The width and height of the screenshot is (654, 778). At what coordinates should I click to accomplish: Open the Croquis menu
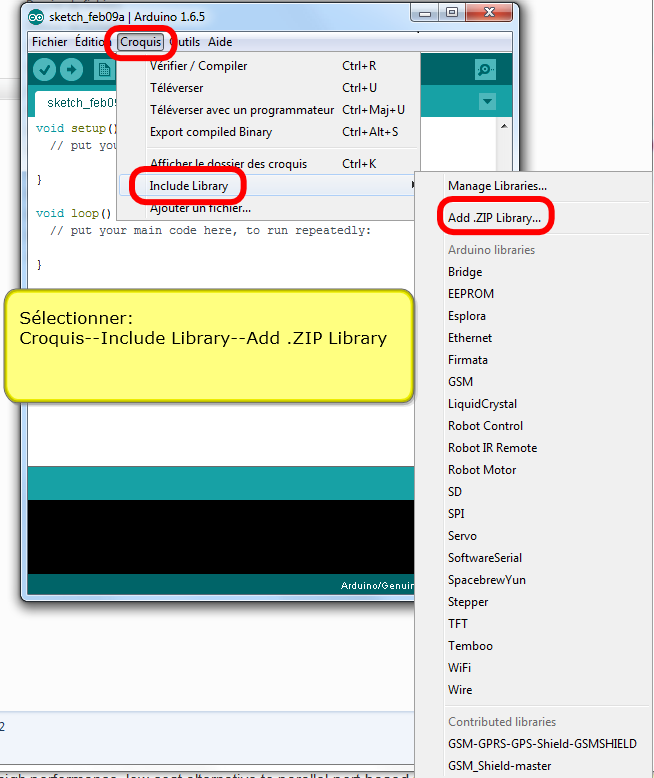[x=140, y=42]
